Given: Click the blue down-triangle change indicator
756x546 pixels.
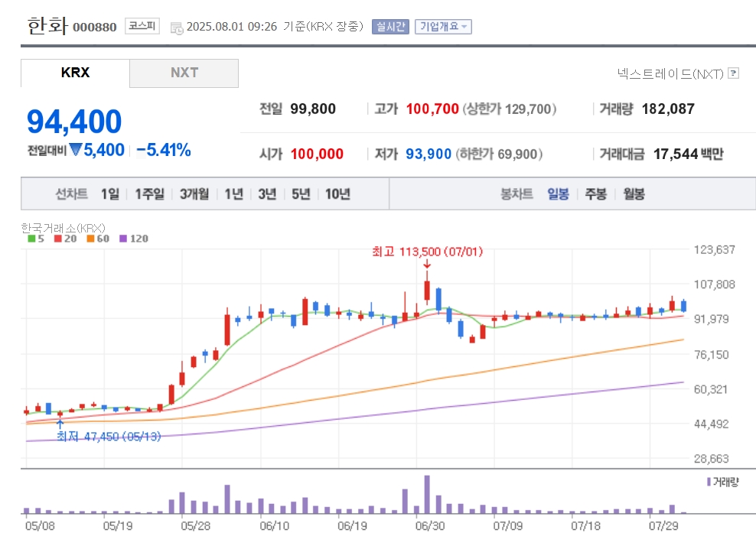Looking at the screenshot, I should tap(76, 150).
